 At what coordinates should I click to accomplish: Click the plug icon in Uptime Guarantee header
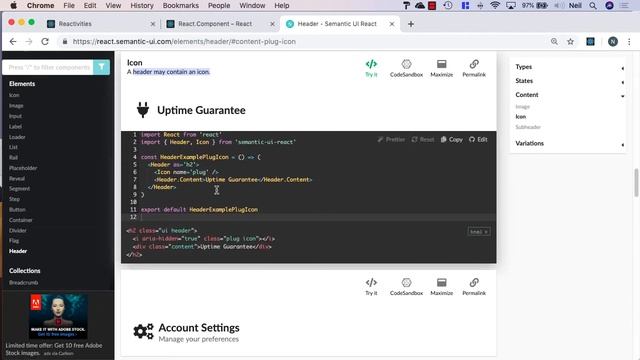pos(143,110)
